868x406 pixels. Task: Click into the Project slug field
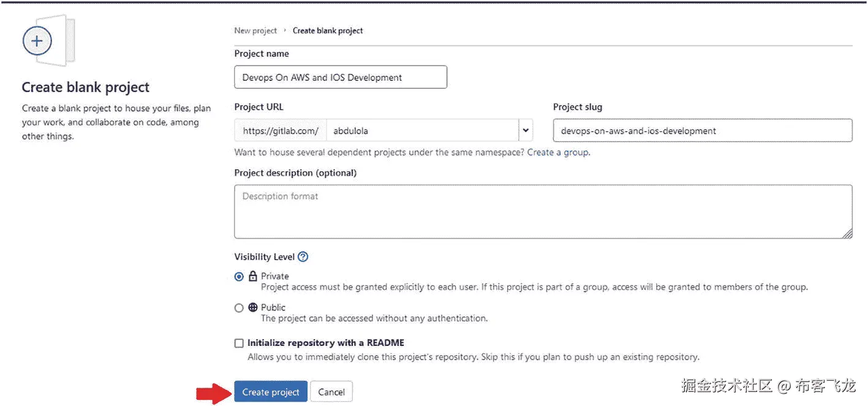point(703,131)
